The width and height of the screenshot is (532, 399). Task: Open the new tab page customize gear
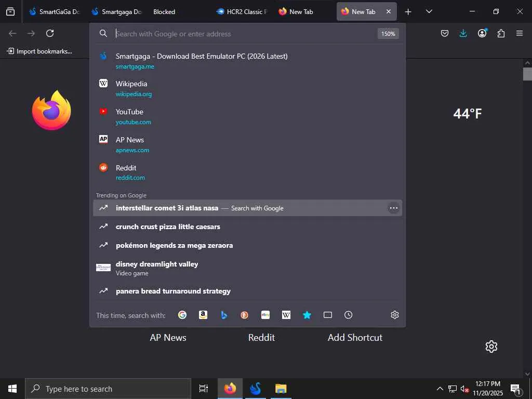(491, 347)
